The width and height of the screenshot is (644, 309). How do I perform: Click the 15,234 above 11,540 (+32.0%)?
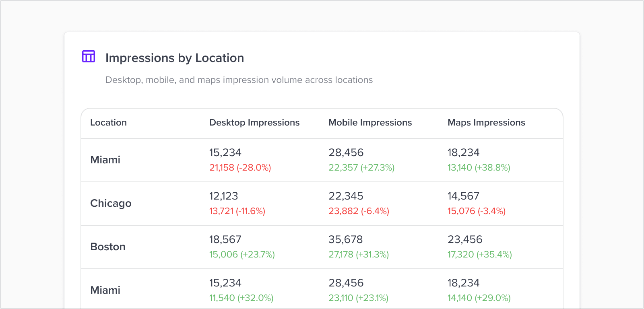(225, 283)
